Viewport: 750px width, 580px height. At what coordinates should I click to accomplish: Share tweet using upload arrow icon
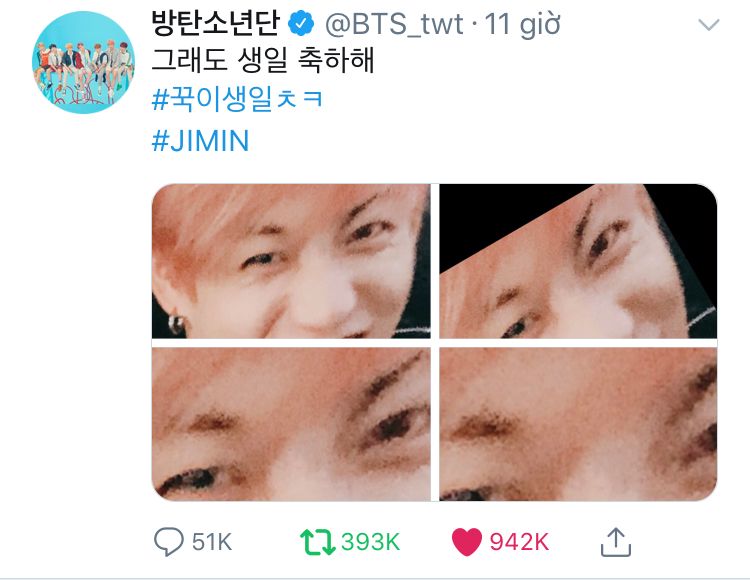(616, 542)
